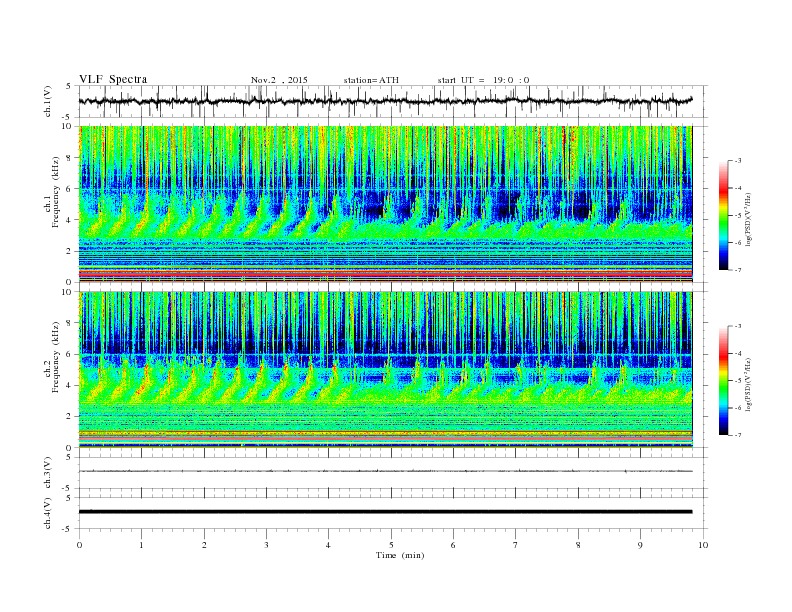
Task: Click the ch.1 spectrogram color bar
Action: [724, 215]
